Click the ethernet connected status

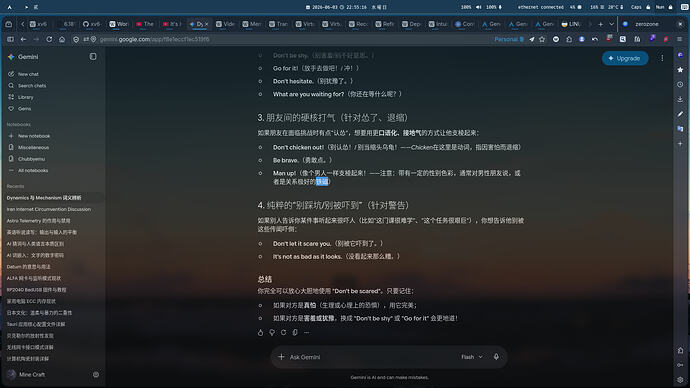click(540, 7)
